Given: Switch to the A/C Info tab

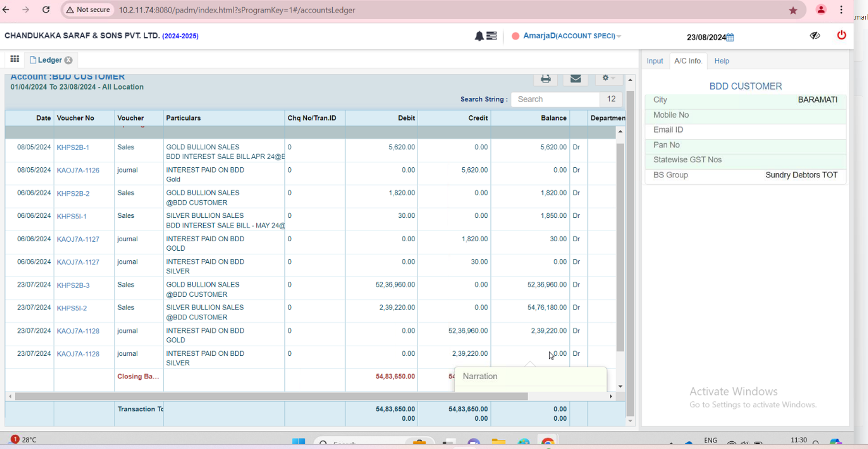Looking at the screenshot, I should click(687, 61).
